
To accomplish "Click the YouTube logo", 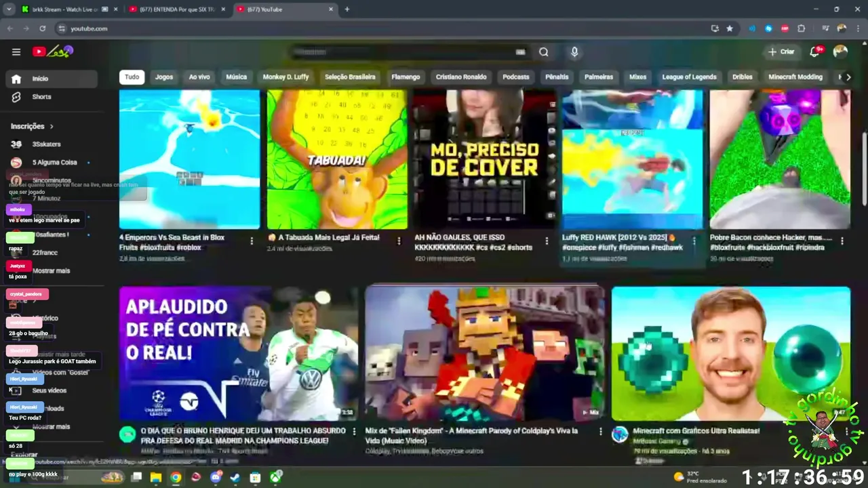I will 52,52.
